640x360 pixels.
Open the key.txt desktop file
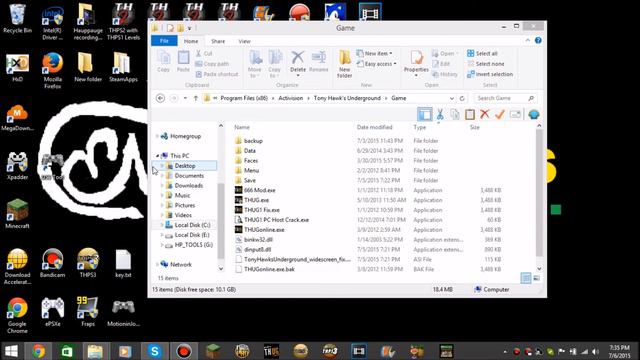coord(123,263)
